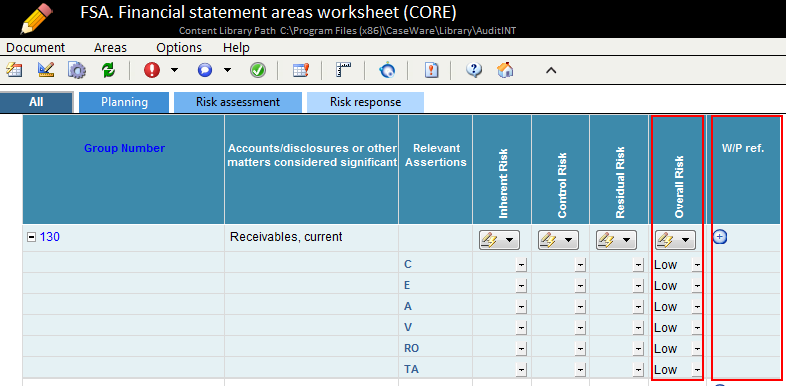The width and height of the screenshot is (786, 386).
Task: Open Inherent Risk dropdown for assertion A
Action: (x=521, y=307)
